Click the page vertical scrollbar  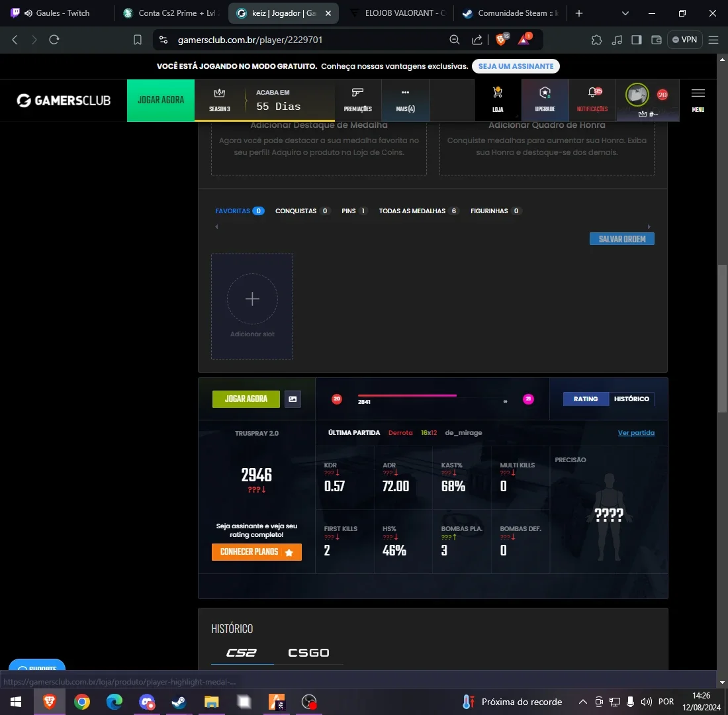tap(722, 338)
